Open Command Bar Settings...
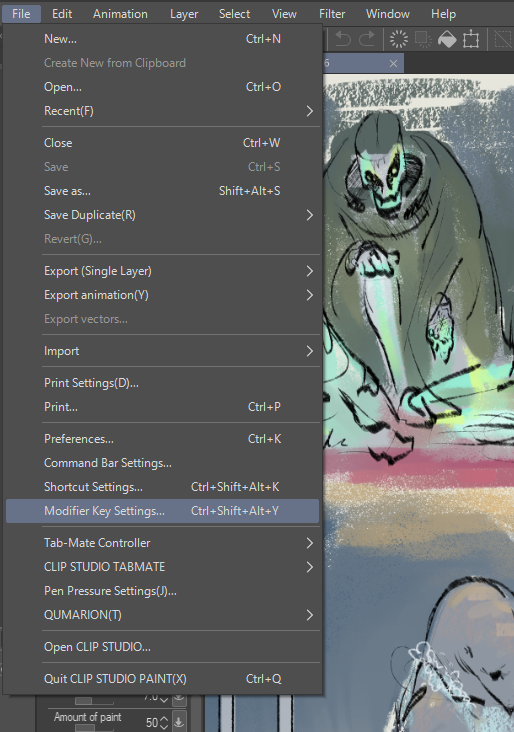The width and height of the screenshot is (514, 732). (162, 463)
